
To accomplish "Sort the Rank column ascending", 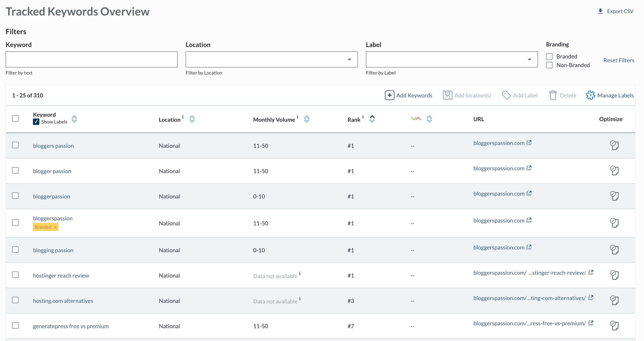I will [372, 117].
